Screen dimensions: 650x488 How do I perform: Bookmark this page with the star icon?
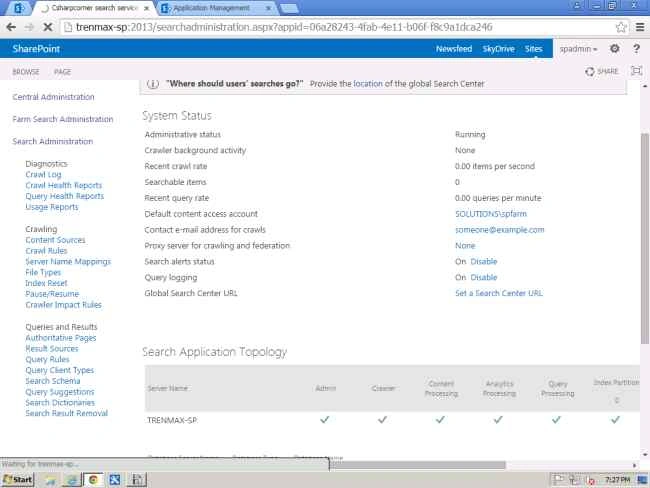tap(621, 27)
